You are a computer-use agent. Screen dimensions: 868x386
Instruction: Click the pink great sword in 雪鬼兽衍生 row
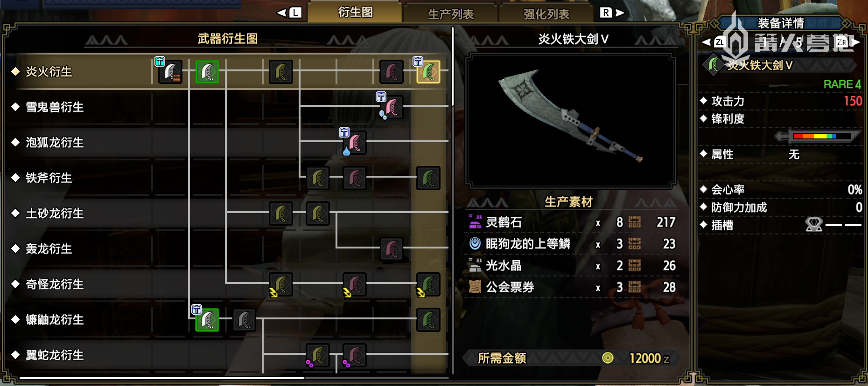pos(392,107)
